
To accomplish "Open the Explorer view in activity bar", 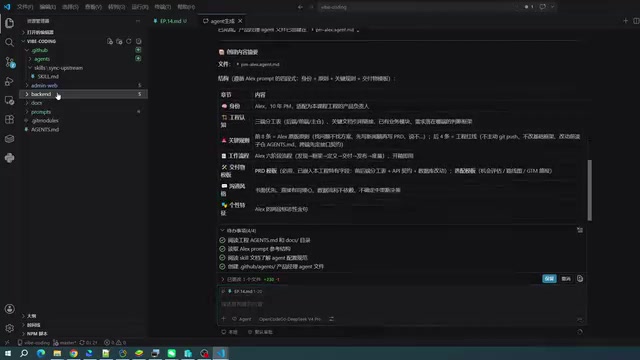I will [9, 23].
